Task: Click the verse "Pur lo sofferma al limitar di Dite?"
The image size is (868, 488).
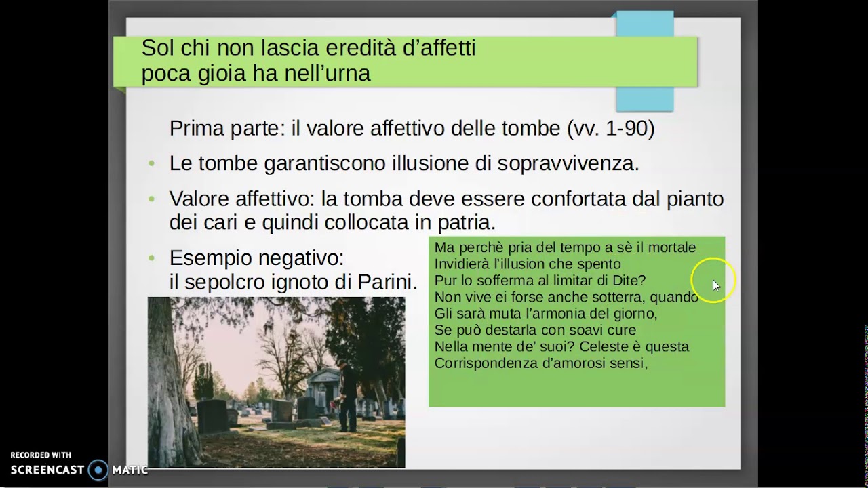Action: pyautogui.click(x=540, y=280)
